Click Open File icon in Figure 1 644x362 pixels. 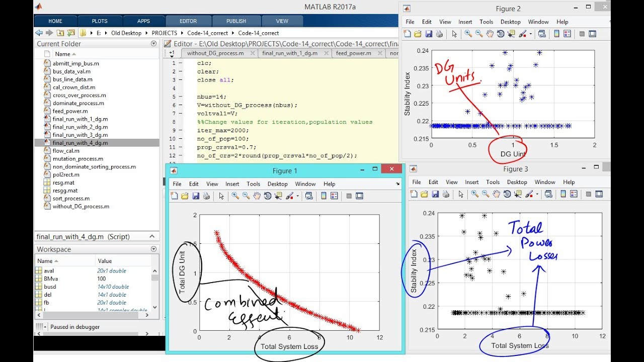pos(185,196)
